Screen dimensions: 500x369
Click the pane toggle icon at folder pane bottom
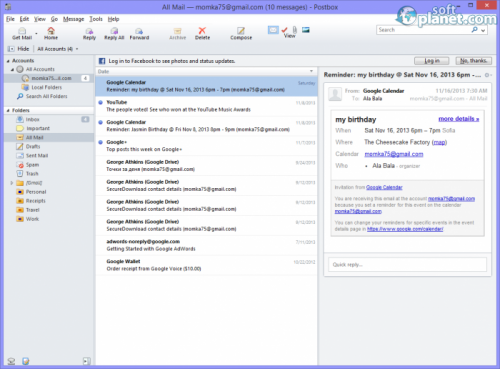coord(86,361)
